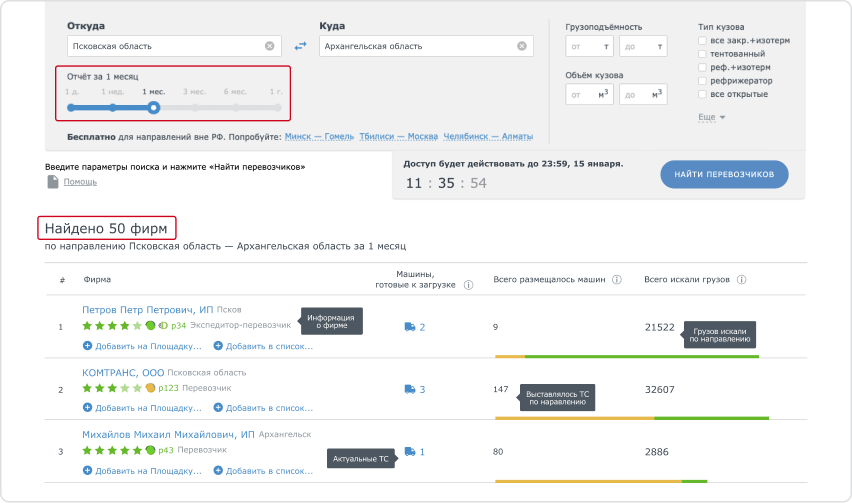
Task: Select the 1 нед. report period
Action: point(113,107)
